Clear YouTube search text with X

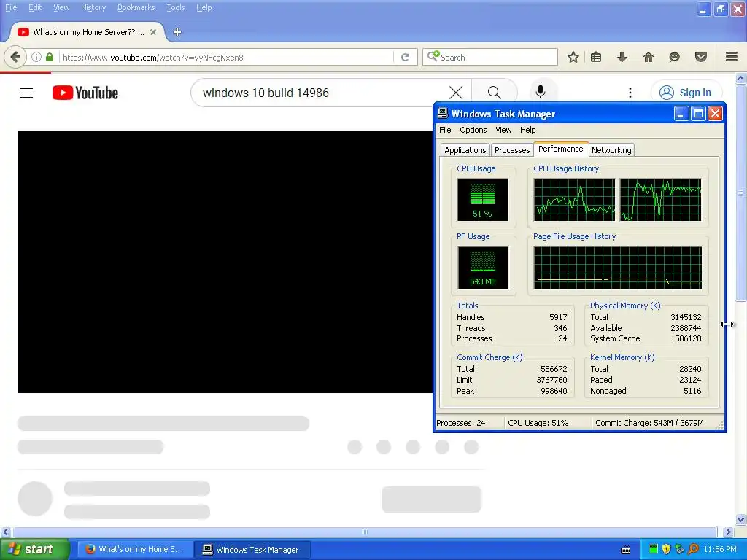[x=456, y=93]
